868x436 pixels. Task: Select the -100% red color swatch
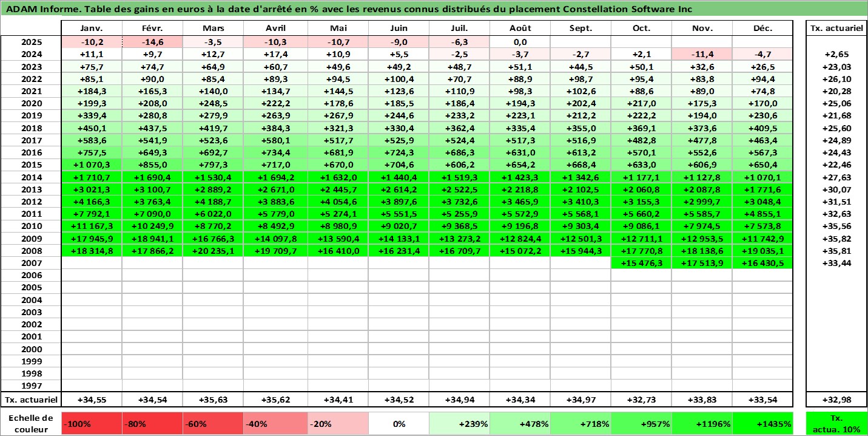(92, 423)
